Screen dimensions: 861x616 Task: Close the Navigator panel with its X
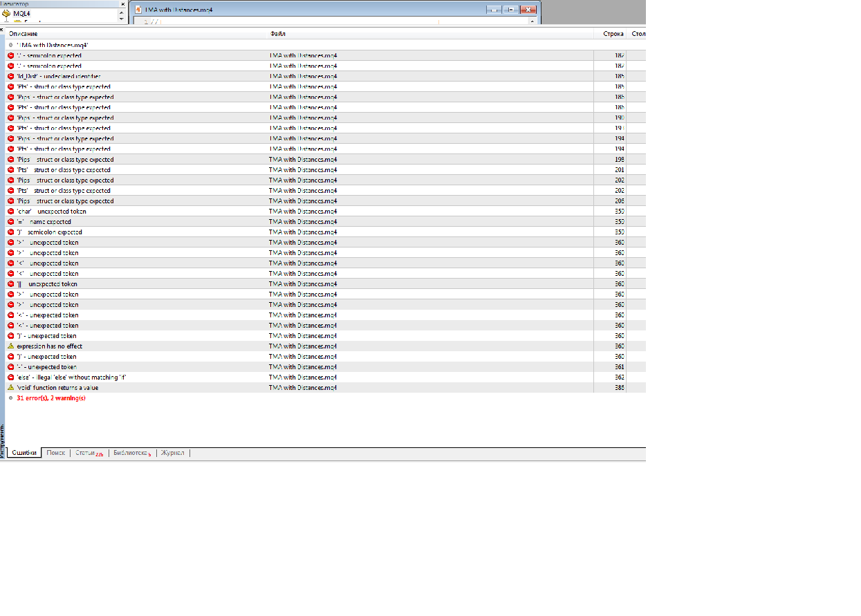pos(122,3)
